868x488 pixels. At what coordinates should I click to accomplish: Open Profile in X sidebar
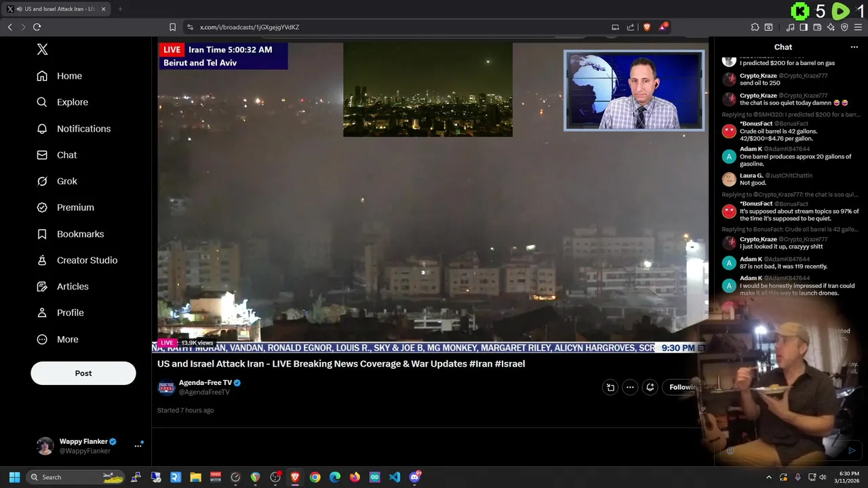pos(60,313)
